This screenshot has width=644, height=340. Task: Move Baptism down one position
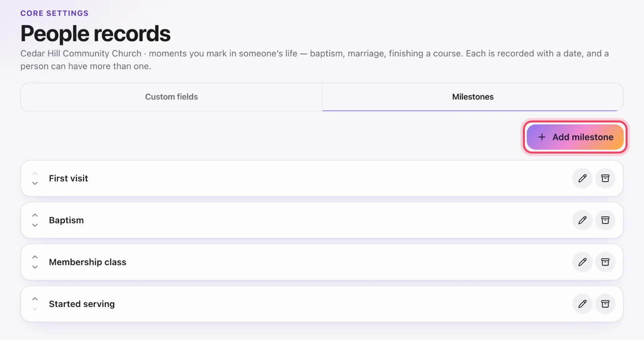pos(35,225)
